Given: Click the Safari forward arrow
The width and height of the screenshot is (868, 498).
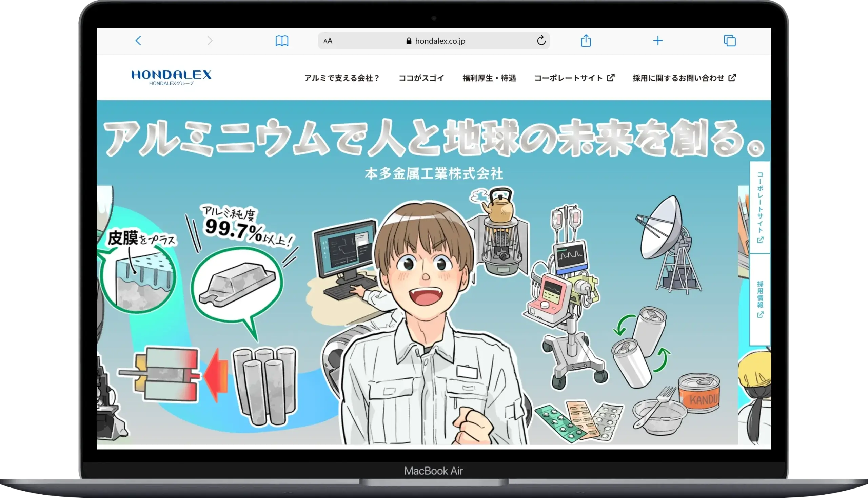Looking at the screenshot, I should 210,41.
